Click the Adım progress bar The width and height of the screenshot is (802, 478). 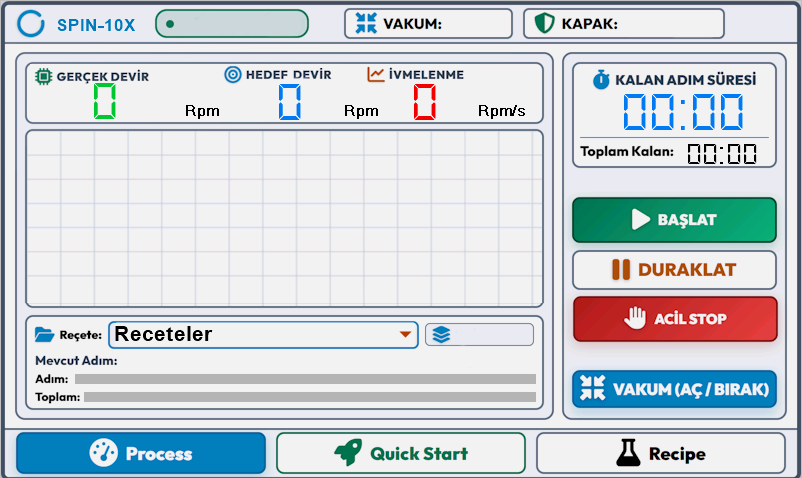point(305,379)
